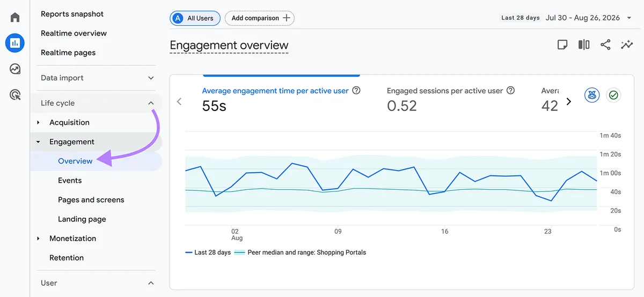
Task: Open Pages and screens report
Action: click(x=91, y=199)
